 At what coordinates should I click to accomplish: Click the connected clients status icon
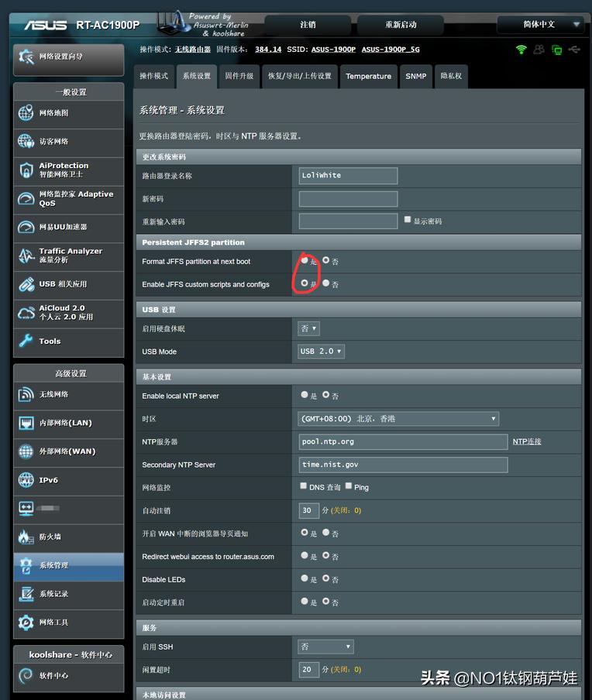pyautogui.click(x=539, y=50)
